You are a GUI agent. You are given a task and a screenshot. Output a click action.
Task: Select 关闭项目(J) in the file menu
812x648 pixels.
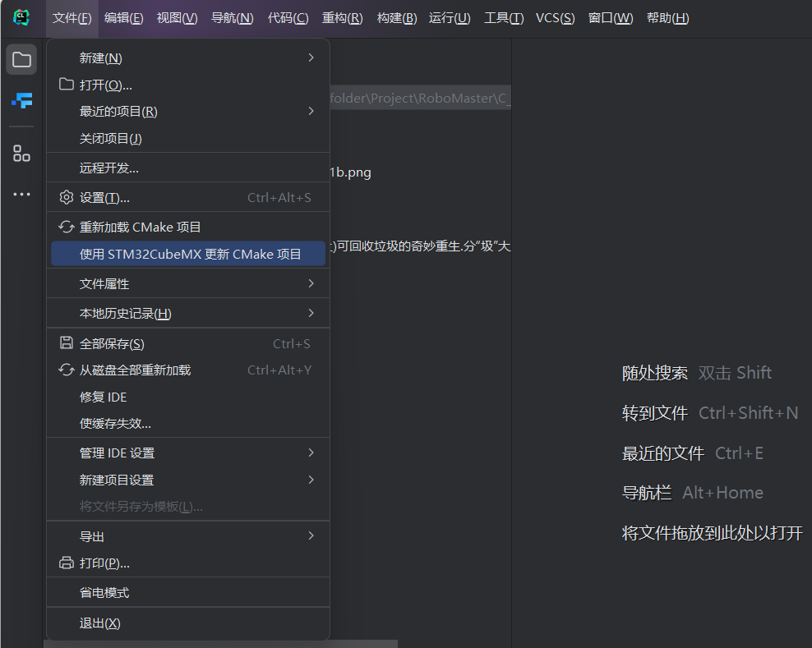(x=188, y=138)
